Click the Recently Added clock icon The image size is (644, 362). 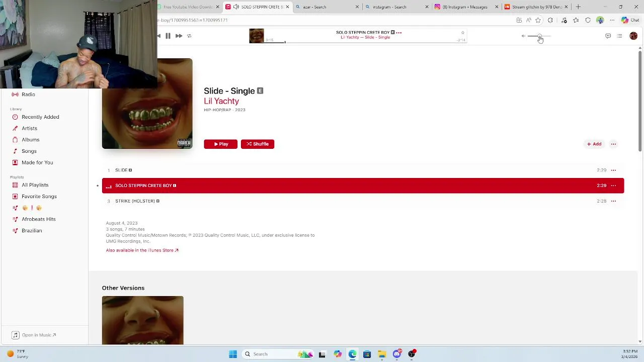(15, 117)
